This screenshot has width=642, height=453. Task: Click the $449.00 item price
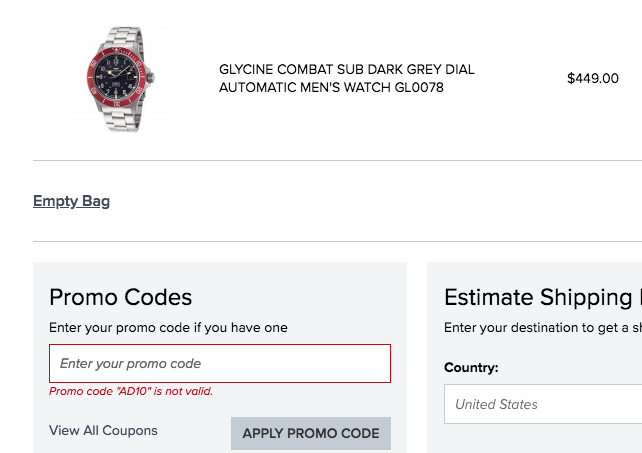point(592,78)
